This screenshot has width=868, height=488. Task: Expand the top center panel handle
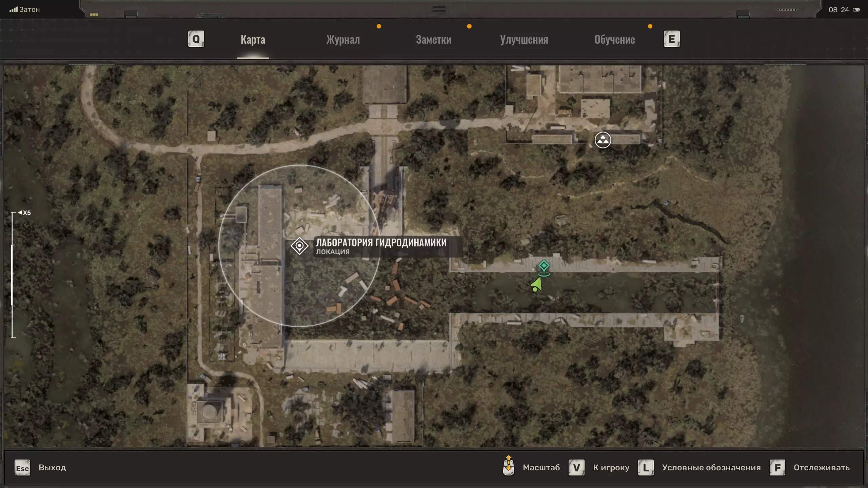[x=439, y=9]
